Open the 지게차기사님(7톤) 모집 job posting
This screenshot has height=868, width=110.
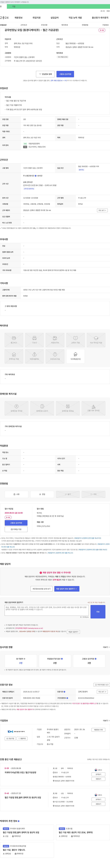(x=21, y=772)
